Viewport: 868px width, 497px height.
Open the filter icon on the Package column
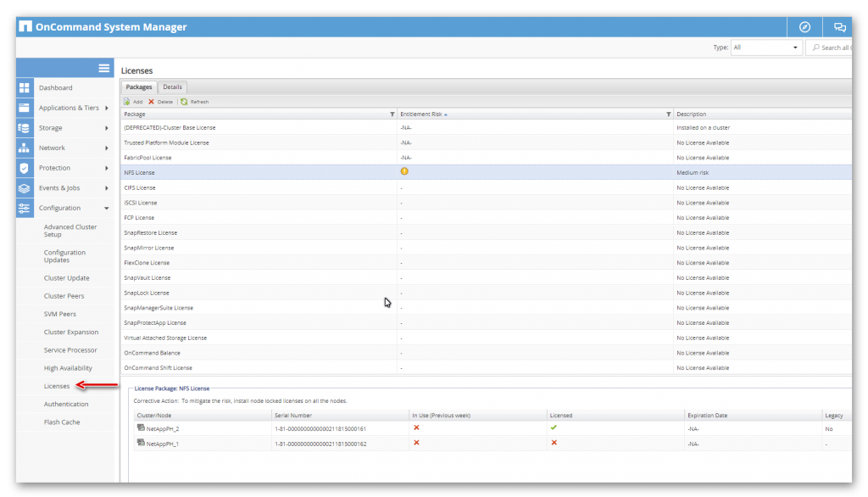coord(391,114)
